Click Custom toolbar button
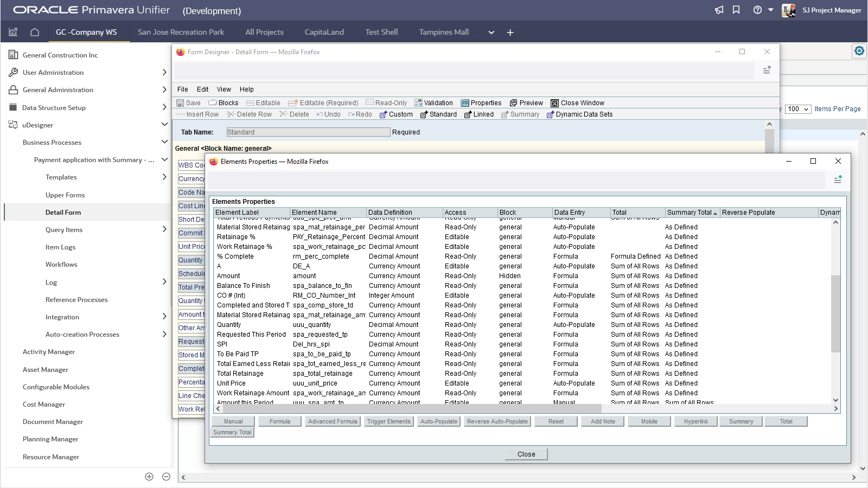This screenshot has height=488, width=868. click(x=396, y=114)
